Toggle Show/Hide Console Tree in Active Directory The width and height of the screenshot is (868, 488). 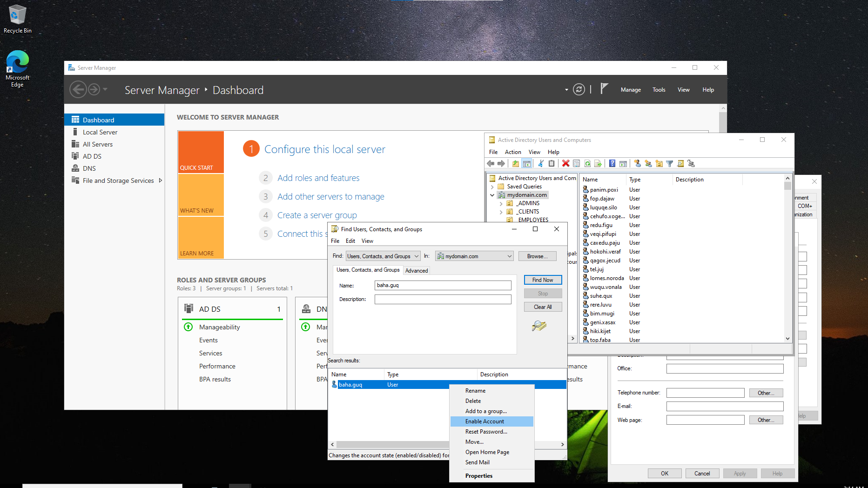point(526,163)
